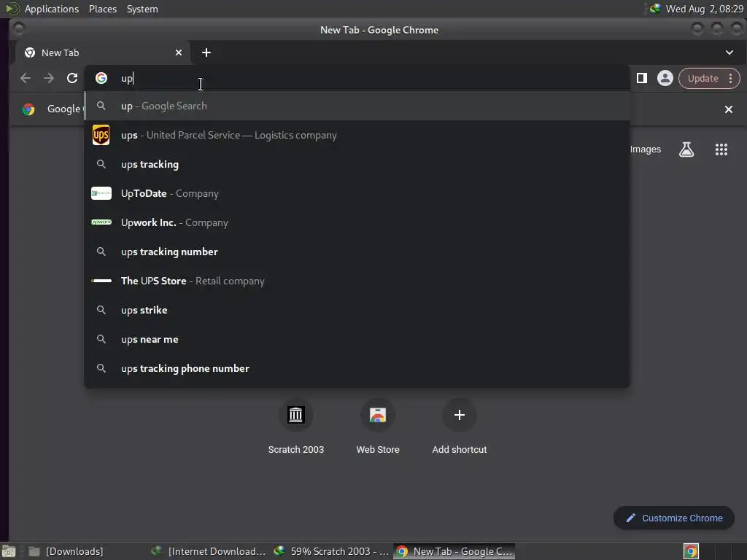Open the side panel icon

coord(642,78)
